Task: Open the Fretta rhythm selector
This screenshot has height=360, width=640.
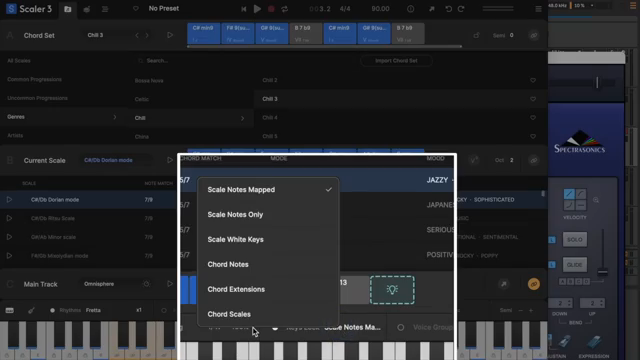Action: (93, 311)
